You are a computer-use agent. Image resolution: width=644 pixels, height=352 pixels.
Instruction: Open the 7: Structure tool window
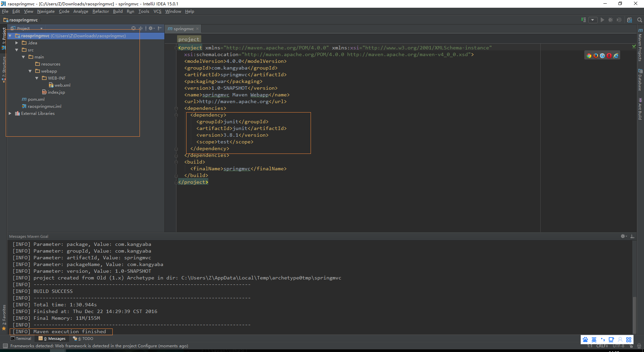point(4,69)
